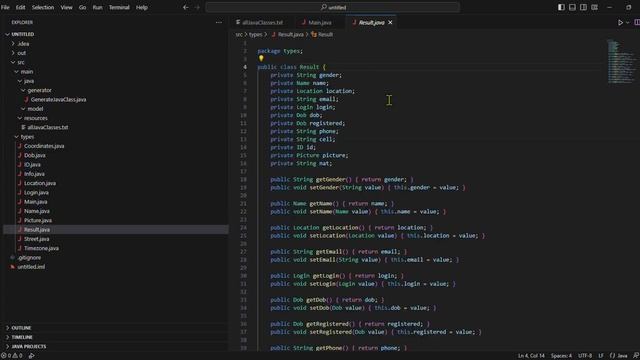Open the errors and warnings status indicator
The width and height of the screenshot is (640, 360).
11,356
